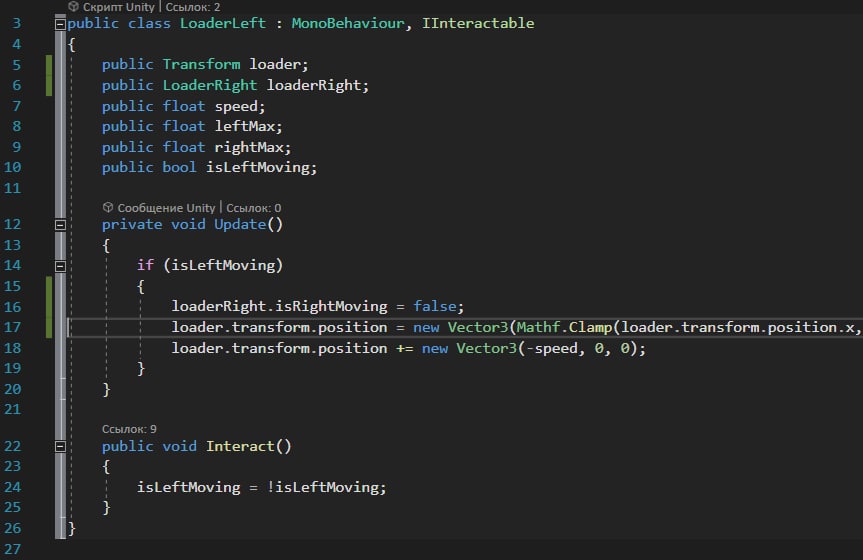Screen dimensions: 863x560
Task: Open the 'Ссылок: 2' CodeLens above the class
Action: [x=193, y=7]
